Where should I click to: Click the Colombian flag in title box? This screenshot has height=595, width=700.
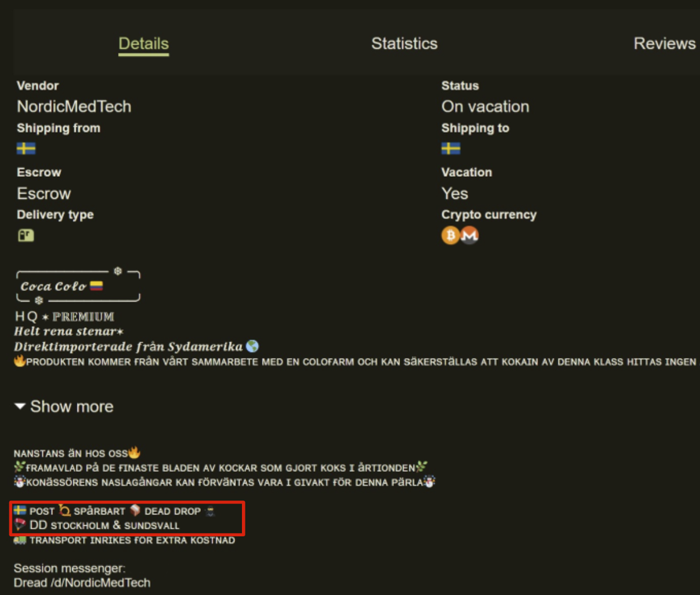click(96, 286)
